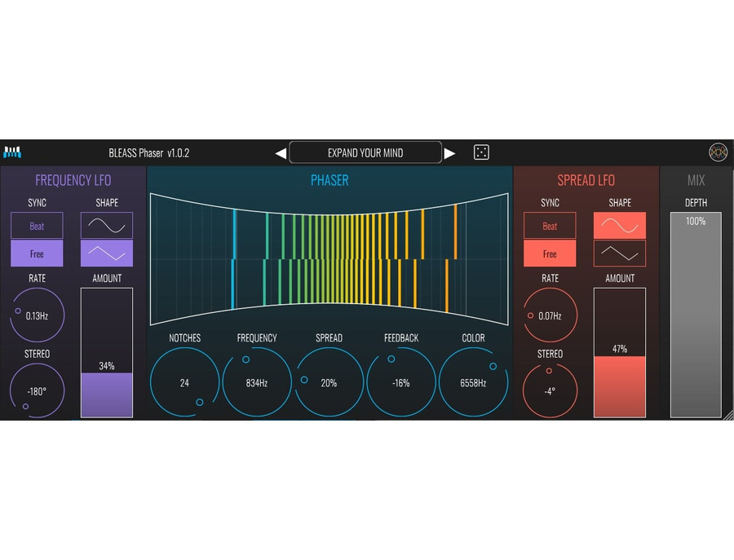Choose sine shape in Frequency LFO
Image resolution: width=734 pixels, height=560 pixels.
pos(107,226)
